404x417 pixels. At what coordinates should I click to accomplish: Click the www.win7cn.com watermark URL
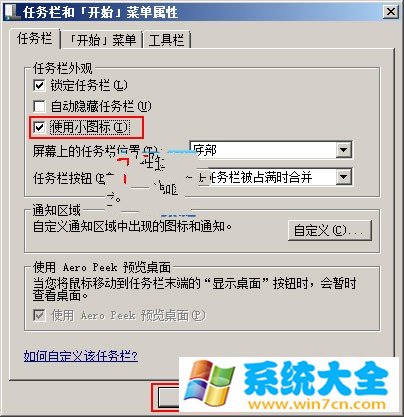point(317,404)
